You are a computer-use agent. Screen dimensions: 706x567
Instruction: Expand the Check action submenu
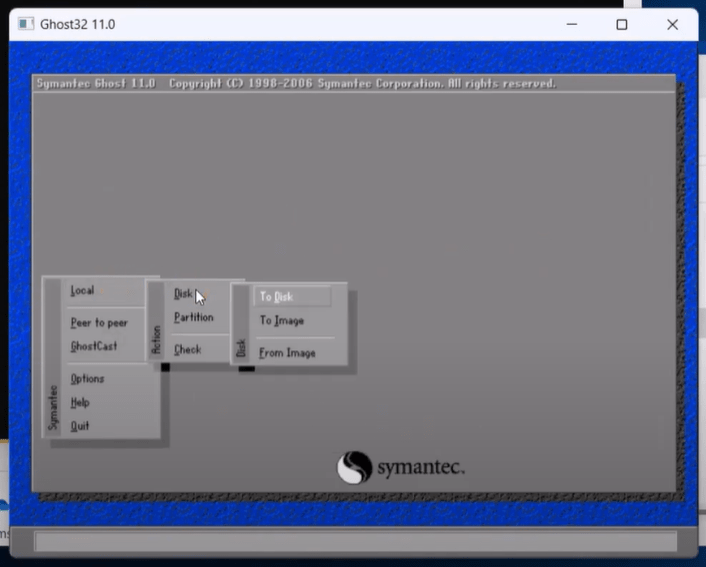point(187,350)
